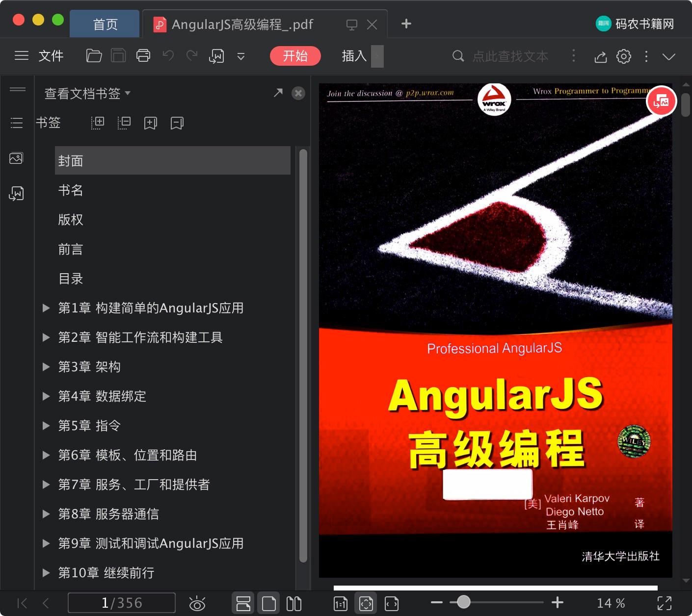This screenshot has height=616, width=692.
Task: Add a new tab with the plus button
Action: (x=406, y=24)
